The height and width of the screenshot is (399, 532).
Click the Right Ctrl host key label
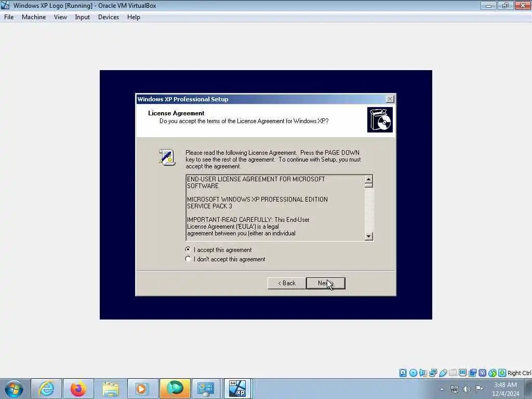[519, 373]
